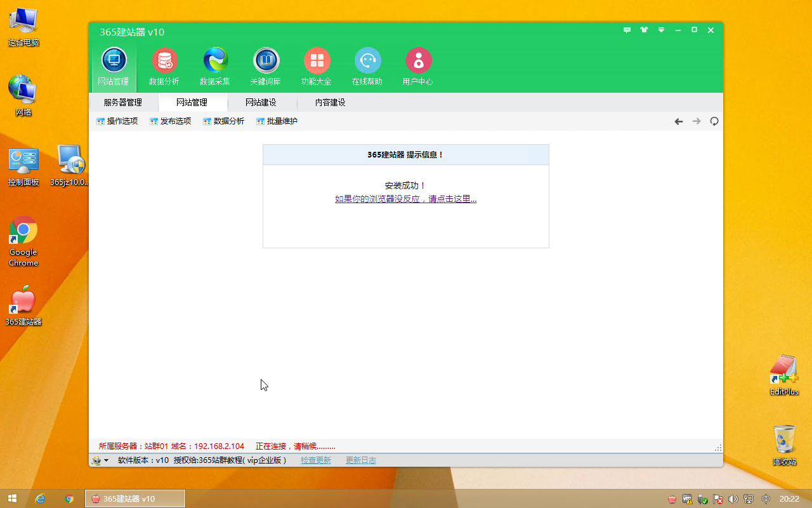Screen dimensions: 812x508
Task: Click the 365建站器 v10 taskbar button
Action: (135, 498)
